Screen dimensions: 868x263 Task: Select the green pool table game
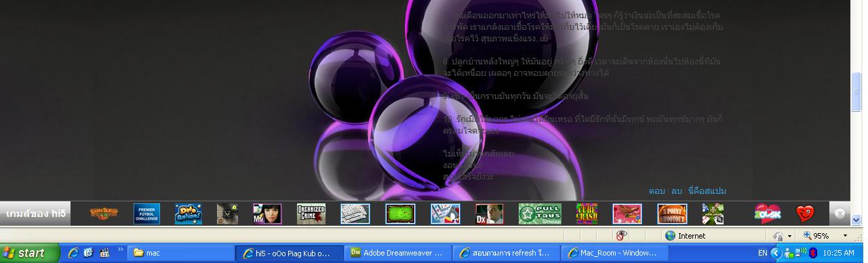pyautogui.click(x=400, y=214)
